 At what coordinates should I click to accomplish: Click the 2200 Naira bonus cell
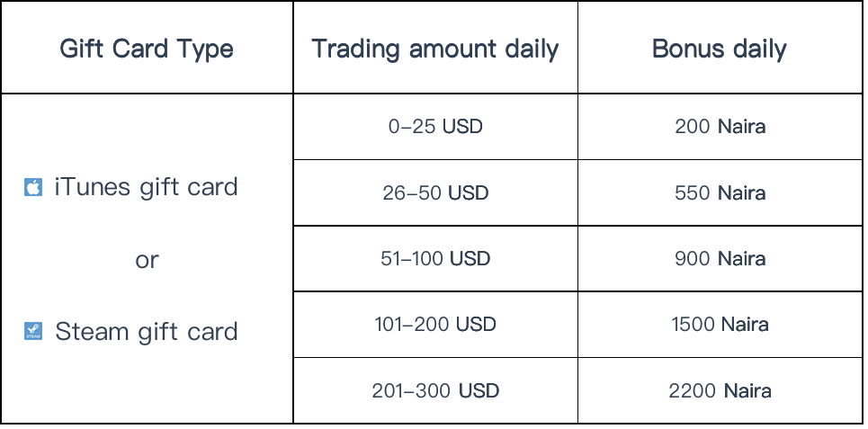(x=720, y=391)
